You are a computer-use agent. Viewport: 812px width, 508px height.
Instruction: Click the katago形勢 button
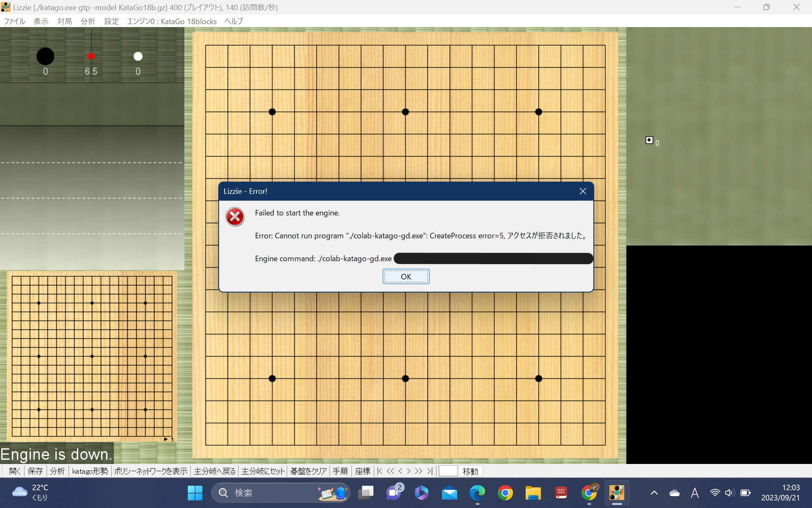(x=90, y=471)
